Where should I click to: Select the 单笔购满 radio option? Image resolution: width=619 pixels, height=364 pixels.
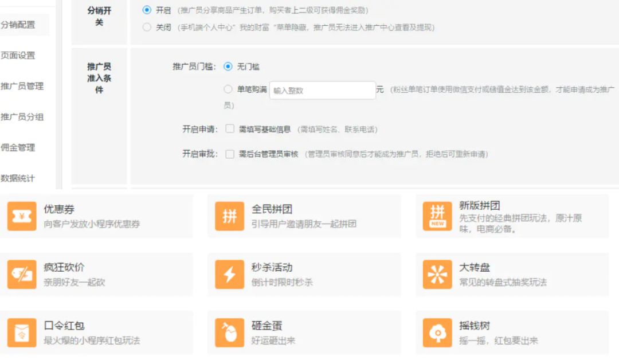click(x=228, y=89)
